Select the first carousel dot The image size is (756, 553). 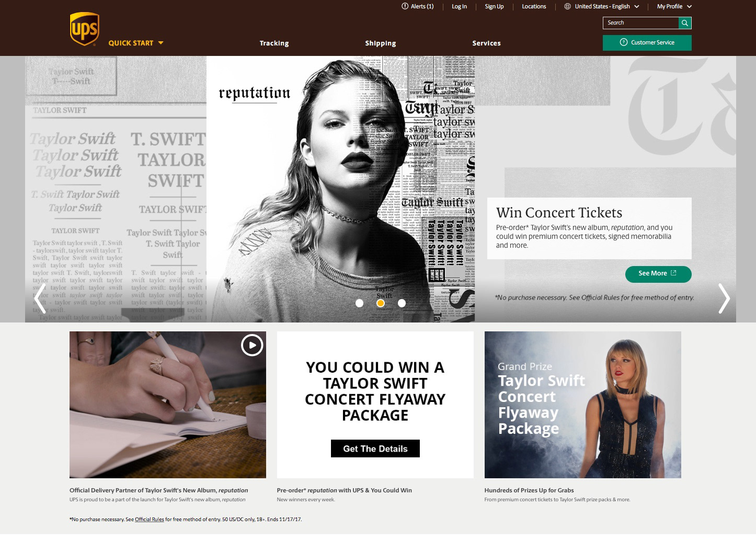(x=359, y=303)
